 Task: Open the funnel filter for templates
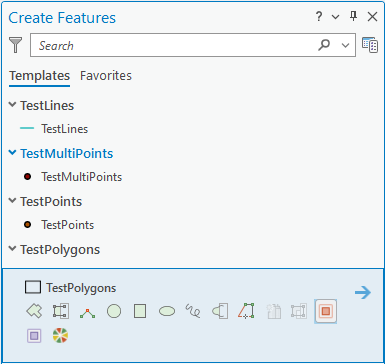point(15,45)
